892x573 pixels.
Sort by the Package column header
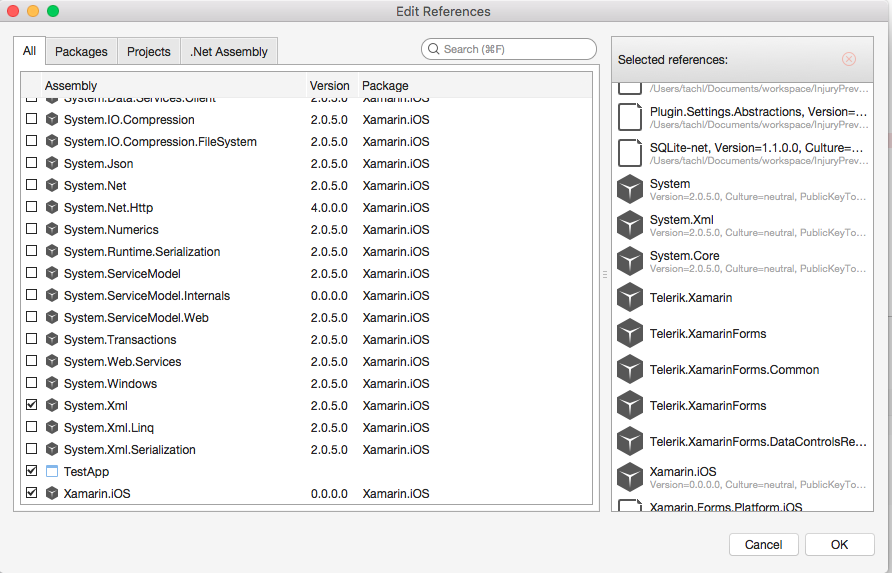[x=475, y=85]
